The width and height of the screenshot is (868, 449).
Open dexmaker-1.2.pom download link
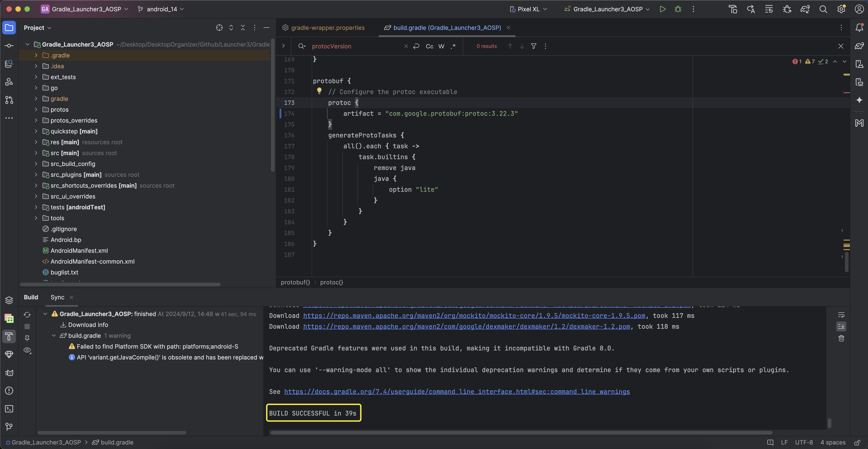466,326
